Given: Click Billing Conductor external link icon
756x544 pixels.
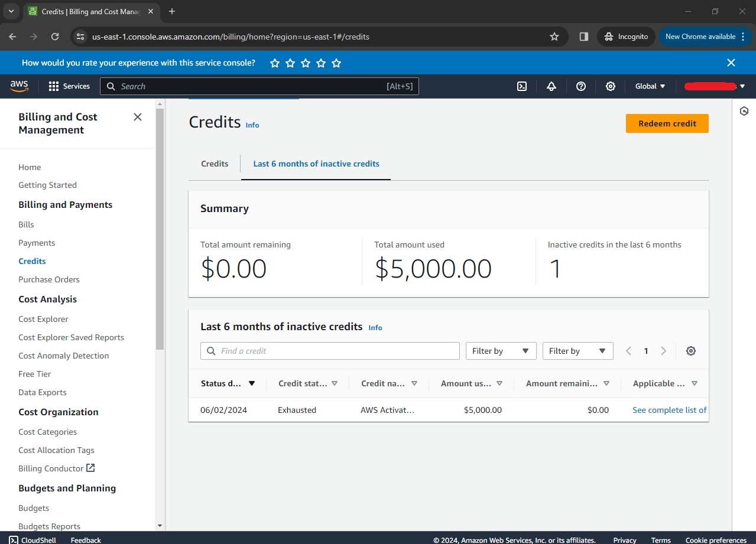Looking at the screenshot, I should (x=90, y=468).
